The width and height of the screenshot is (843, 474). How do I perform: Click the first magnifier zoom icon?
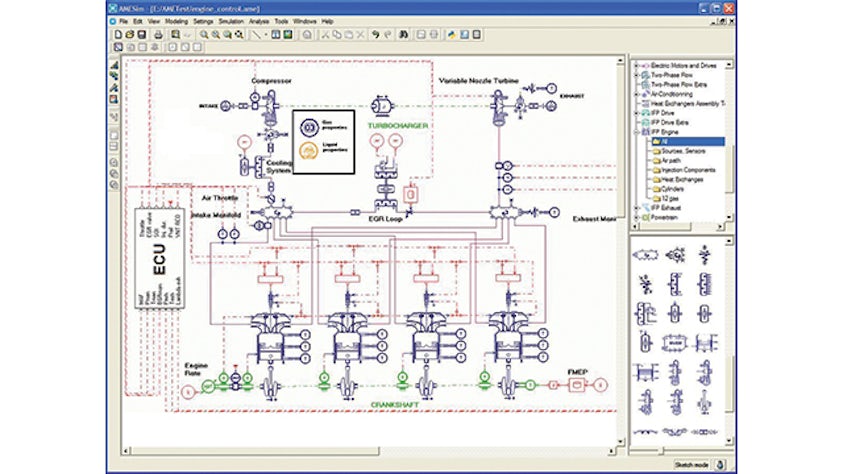tap(204, 34)
